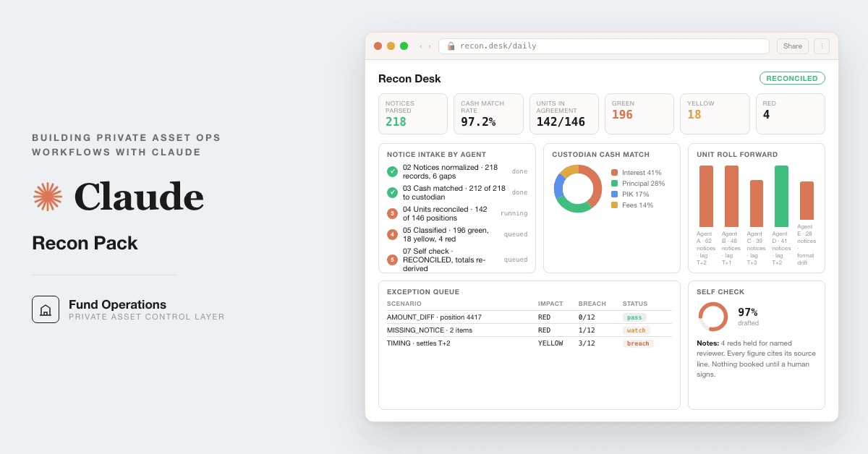This screenshot has width=868, height=454.
Task: Open the Units in Agreement 142/146 card
Action: point(564,114)
